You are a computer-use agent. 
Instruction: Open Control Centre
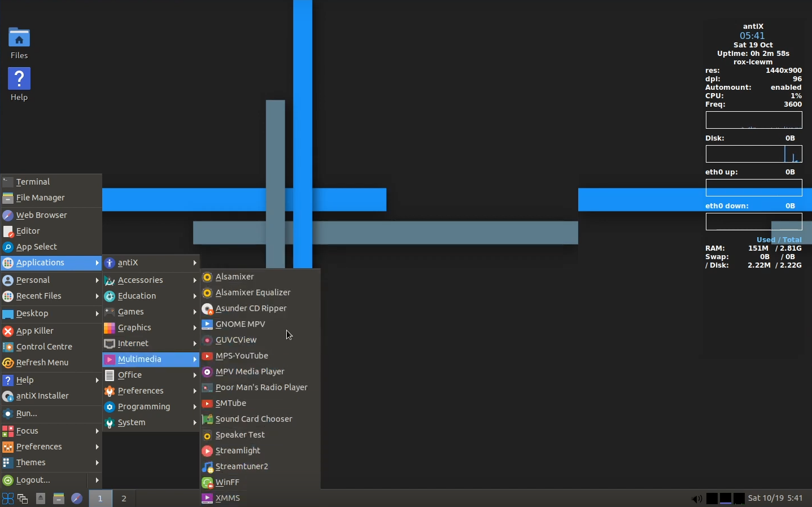pyautogui.click(x=51, y=347)
